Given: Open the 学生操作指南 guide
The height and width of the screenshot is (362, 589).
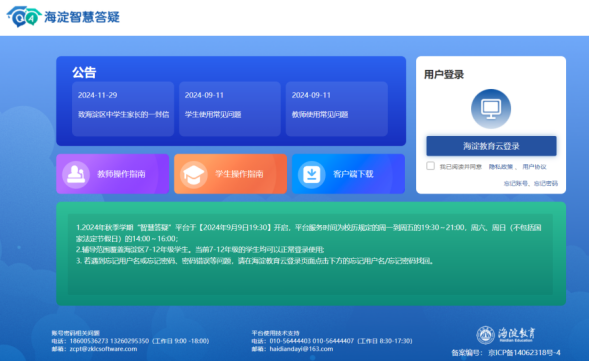Looking at the screenshot, I should pos(230,174).
